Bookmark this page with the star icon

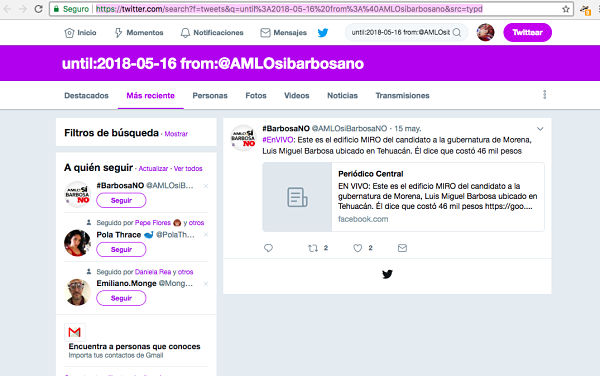coord(566,9)
